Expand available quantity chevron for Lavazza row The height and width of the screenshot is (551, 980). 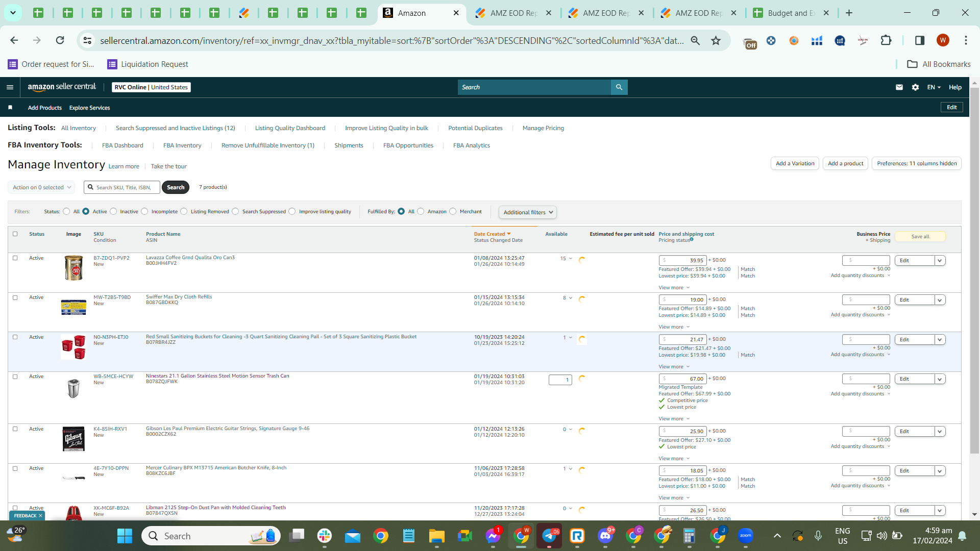(x=570, y=259)
